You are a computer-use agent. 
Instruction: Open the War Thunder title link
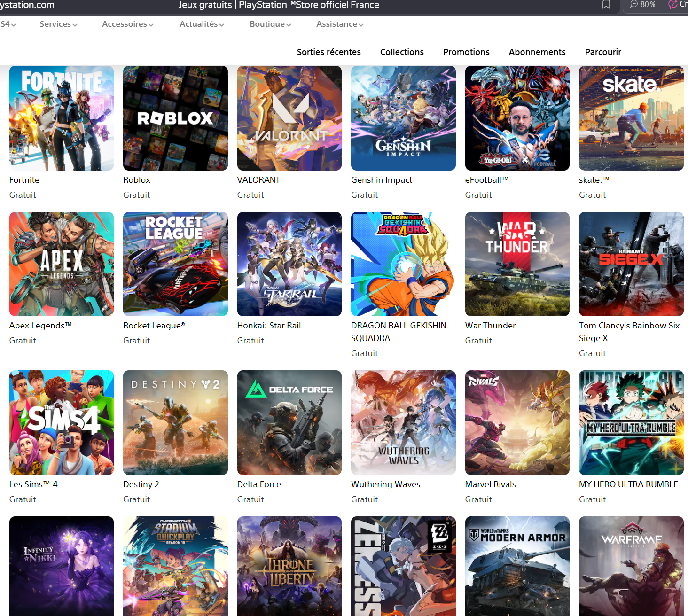point(490,326)
